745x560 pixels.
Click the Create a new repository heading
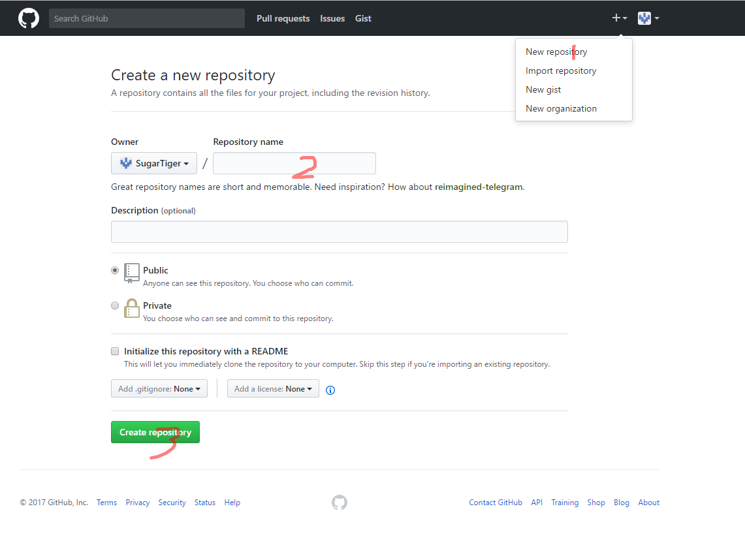[x=193, y=75]
